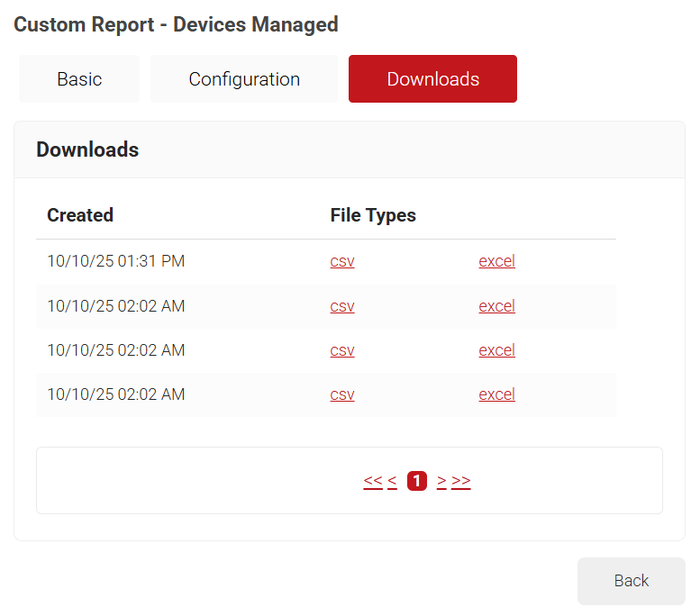Open excel file in the third row
Screen dimensions: 691x616
tap(496, 350)
